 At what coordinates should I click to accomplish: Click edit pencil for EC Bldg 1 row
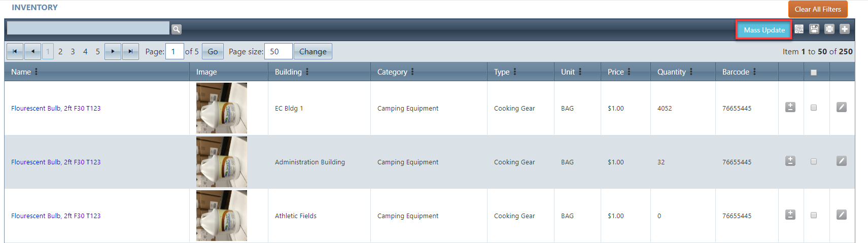point(842,107)
